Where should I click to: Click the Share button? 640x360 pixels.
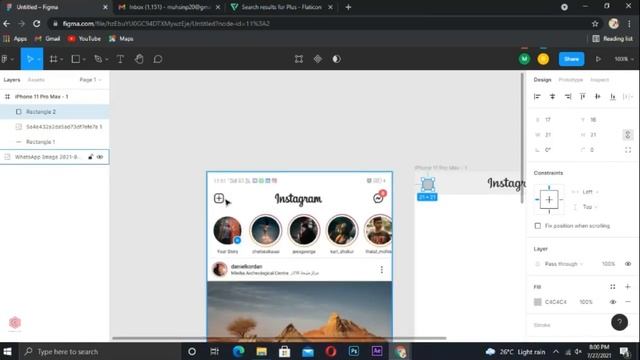pos(571,59)
